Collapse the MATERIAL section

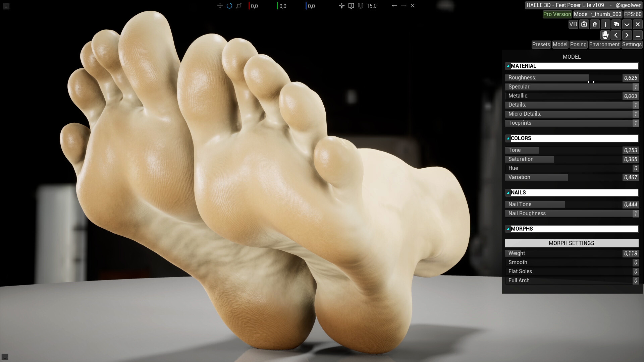(508, 66)
